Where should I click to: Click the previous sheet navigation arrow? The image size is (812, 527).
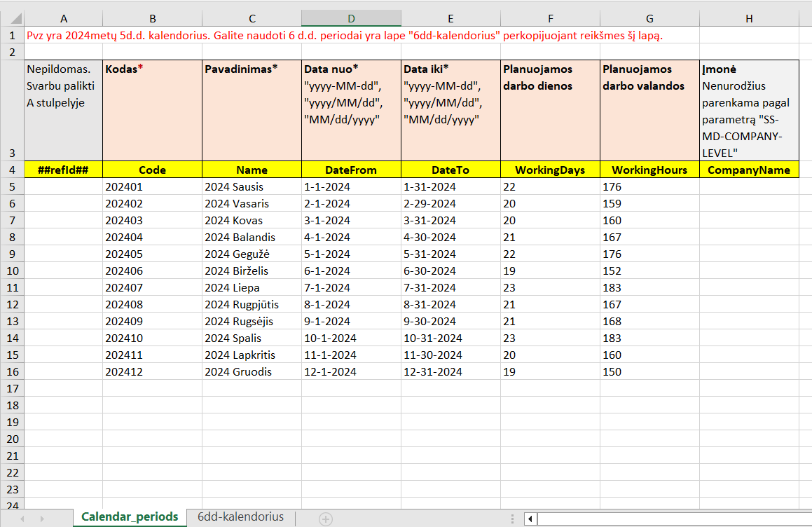(22, 519)
